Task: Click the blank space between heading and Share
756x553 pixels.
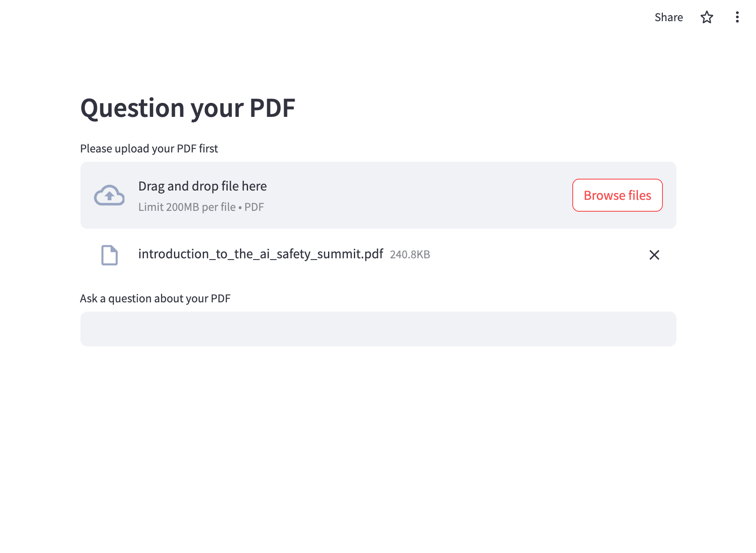Action: (466, 76)
